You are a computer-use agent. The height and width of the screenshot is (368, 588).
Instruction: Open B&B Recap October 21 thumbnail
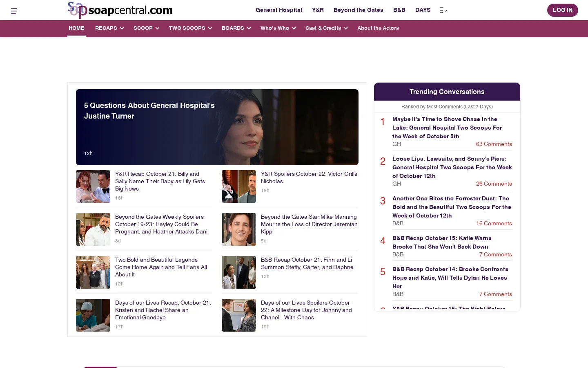239,272
